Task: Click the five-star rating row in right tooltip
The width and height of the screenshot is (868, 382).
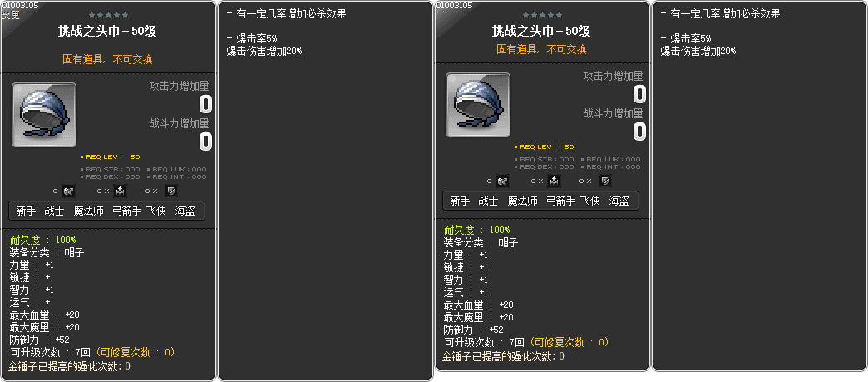Action: click(x=542, y=15)
